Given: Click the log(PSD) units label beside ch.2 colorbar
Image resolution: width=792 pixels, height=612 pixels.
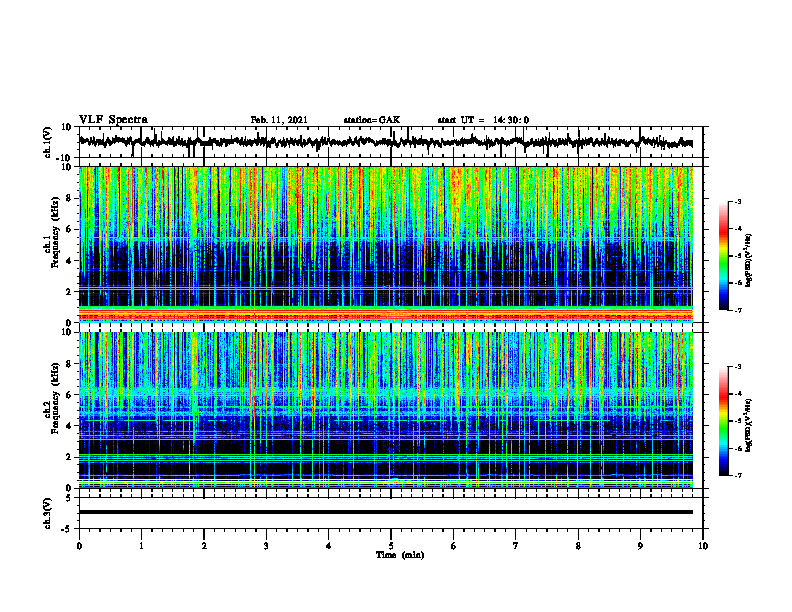Looking at the screenshot, I should click(x=749, y=425).
